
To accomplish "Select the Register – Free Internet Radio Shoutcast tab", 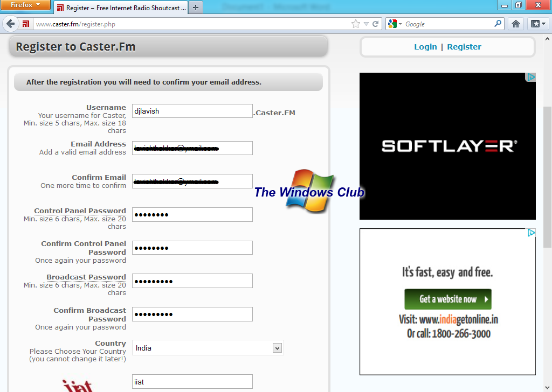I will point(121,8).
